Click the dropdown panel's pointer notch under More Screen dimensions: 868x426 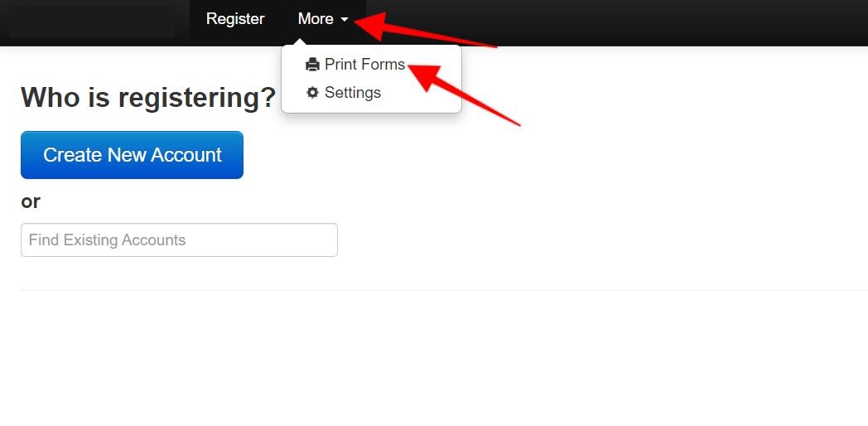[300, 42]
